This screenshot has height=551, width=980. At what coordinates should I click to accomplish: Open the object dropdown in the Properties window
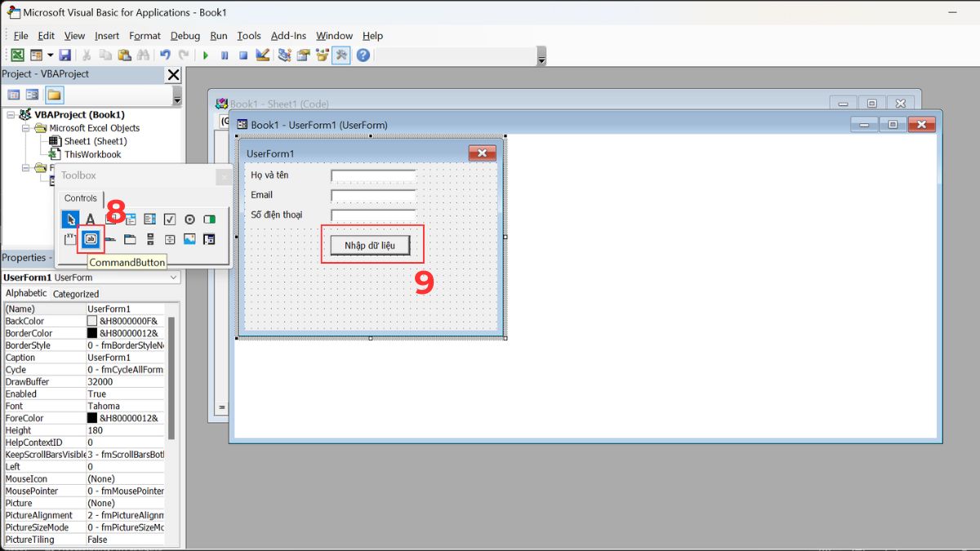tap(172, 278)
